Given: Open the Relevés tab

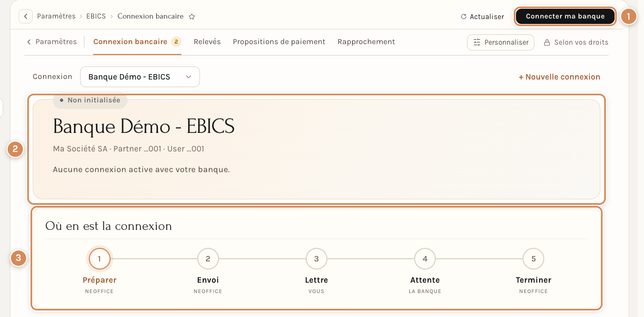Looking at the screenshot, I should [207, 42].
